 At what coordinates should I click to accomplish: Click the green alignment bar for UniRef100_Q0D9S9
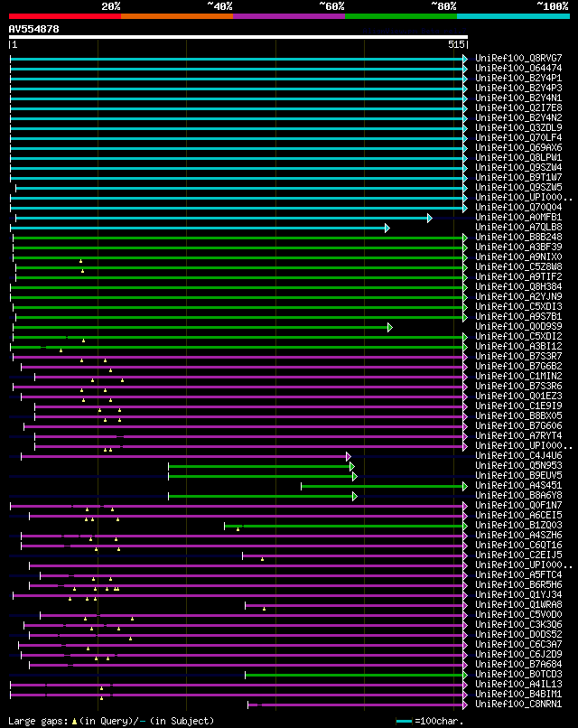click(x=203, y=327)
